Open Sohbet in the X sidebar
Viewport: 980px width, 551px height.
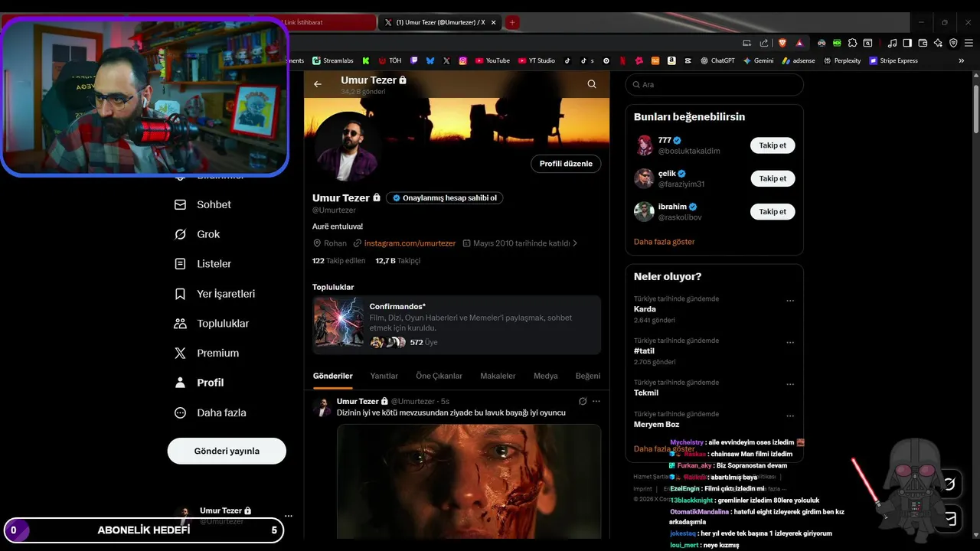tap(203, 204)
